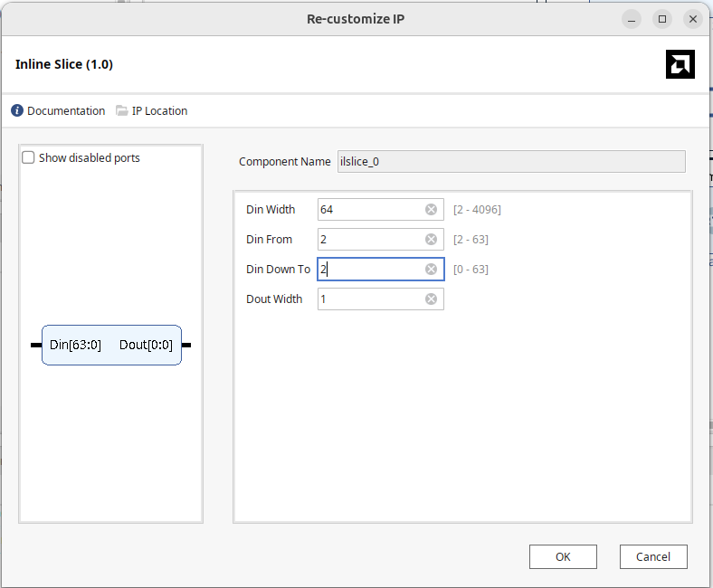The height and width of the screenshot is (588, 713).
Task: Select the Dout Width text box
Action: point(371,299)
